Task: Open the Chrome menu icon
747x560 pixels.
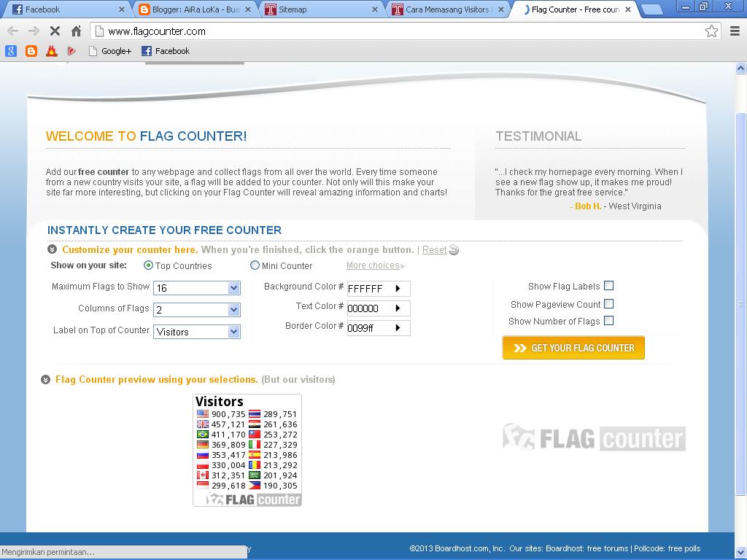Action: pyautogui.click(x=735, y=31)
